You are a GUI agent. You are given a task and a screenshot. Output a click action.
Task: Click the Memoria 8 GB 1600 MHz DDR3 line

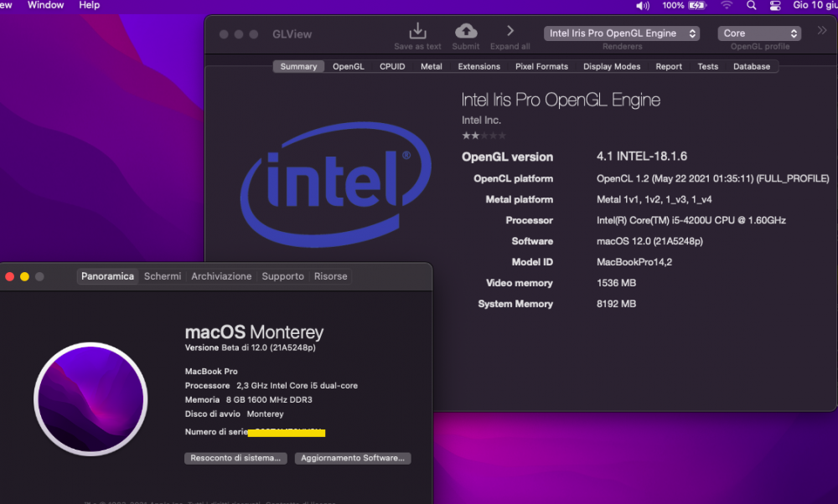pyautogui.click(x=249, y=400)
